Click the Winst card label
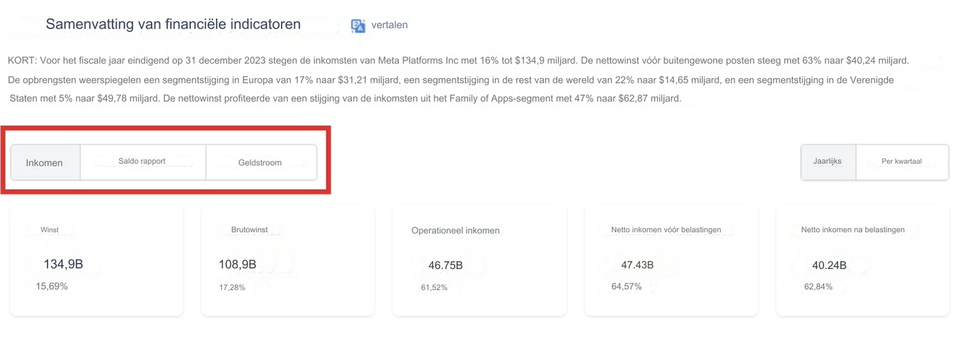Screen dimensions: 980x337 click(50, 230)
